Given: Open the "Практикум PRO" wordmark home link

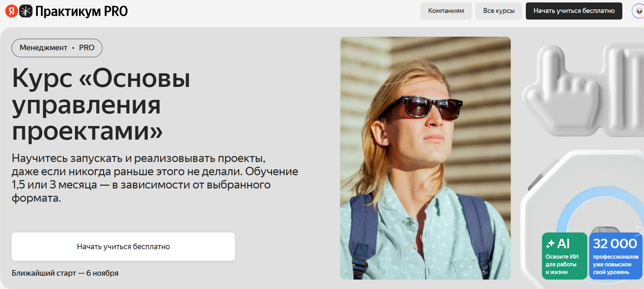Looking at the screenshot, I should click(81, 11).
